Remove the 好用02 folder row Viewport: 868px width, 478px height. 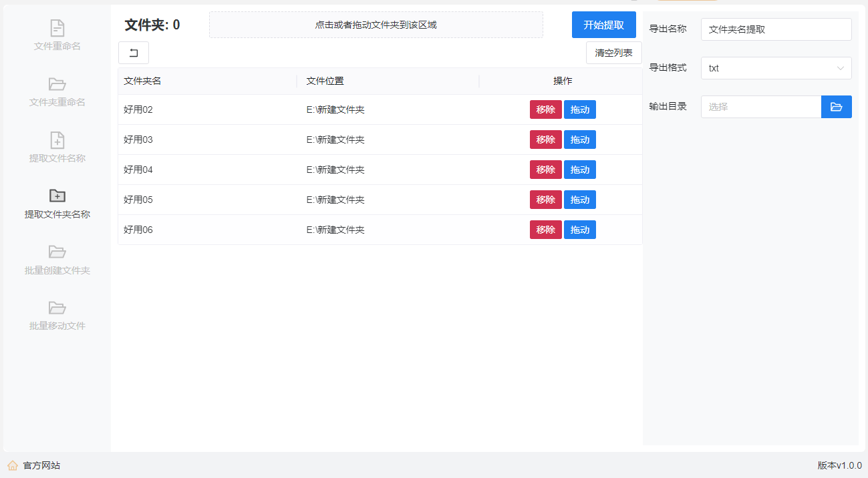[x=545, y=109]
